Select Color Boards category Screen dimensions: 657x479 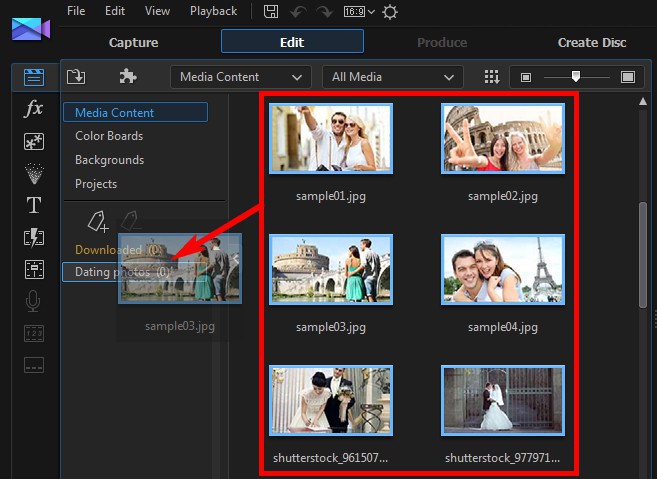pos(109,136)
